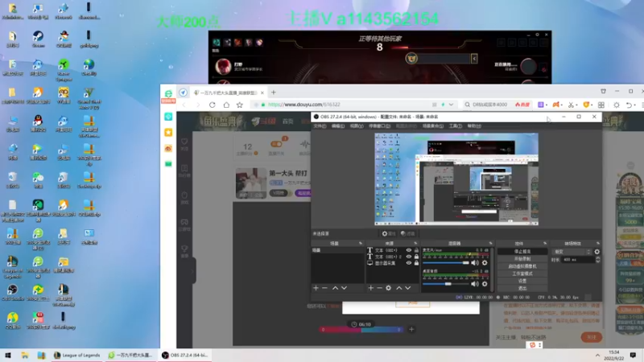Bookmark the Douyu page with the star

pos(240,105)
